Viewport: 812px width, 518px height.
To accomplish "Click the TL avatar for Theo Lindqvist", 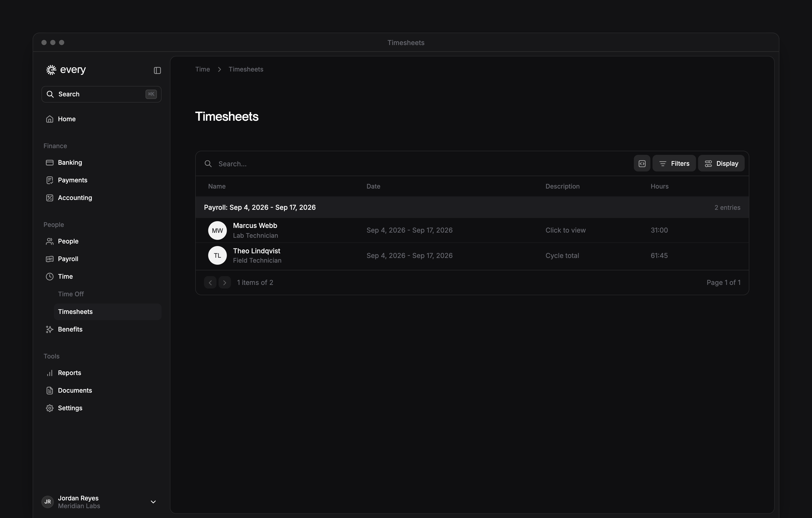I will click(x=217, y=256).
